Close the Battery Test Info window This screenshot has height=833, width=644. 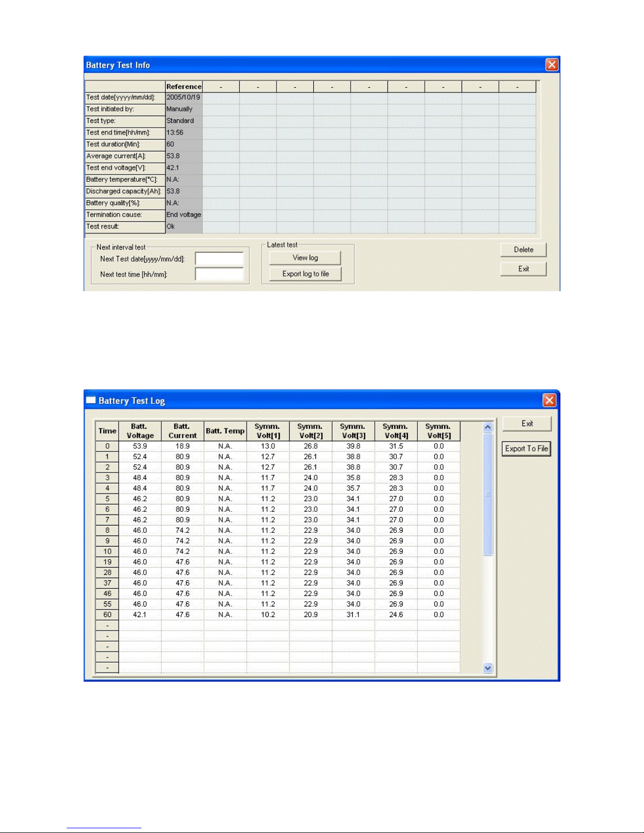(551, 65)
